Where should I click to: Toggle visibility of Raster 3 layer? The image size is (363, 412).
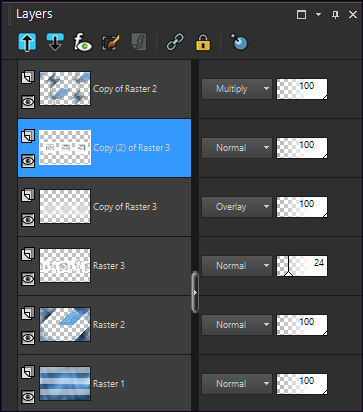(28, 279)
